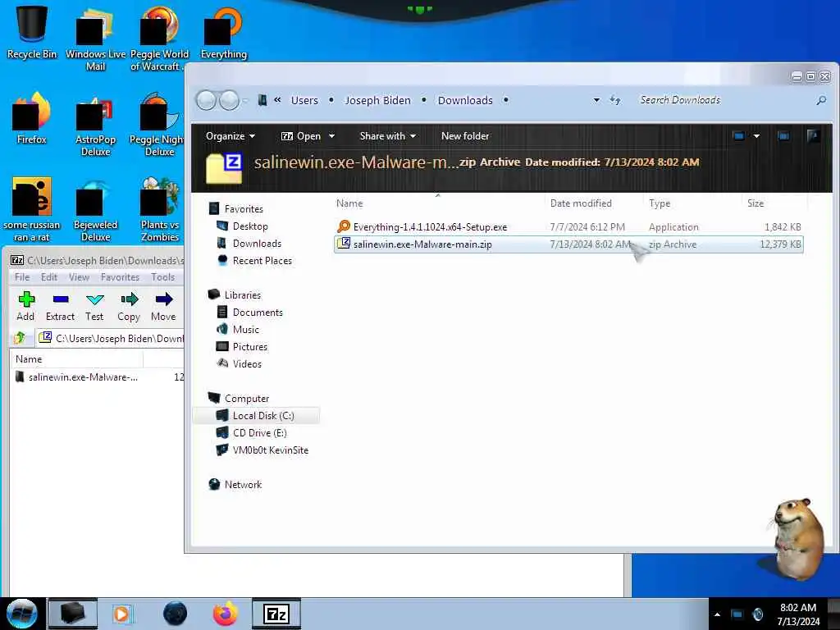Screen dimensions: 840x630
Task: Launch Bejeweled Deluxe desktop shortcut
Action: 95,209
